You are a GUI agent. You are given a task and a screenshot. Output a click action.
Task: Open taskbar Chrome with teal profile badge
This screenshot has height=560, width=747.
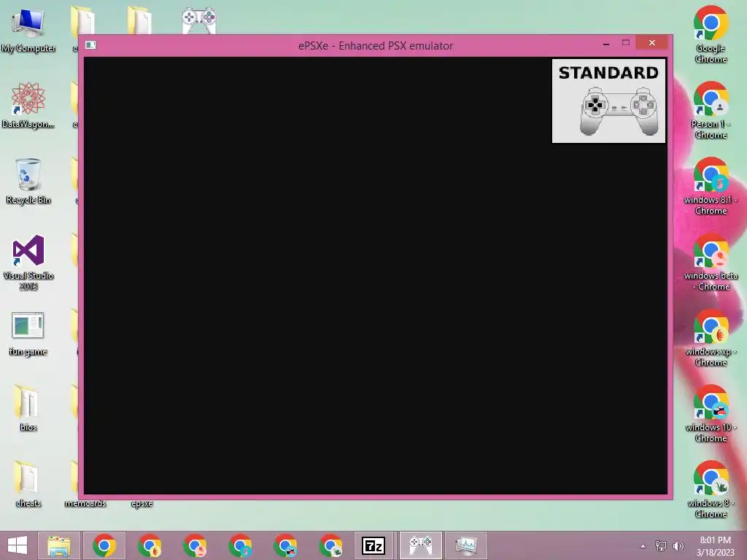(x=240, y=545)
